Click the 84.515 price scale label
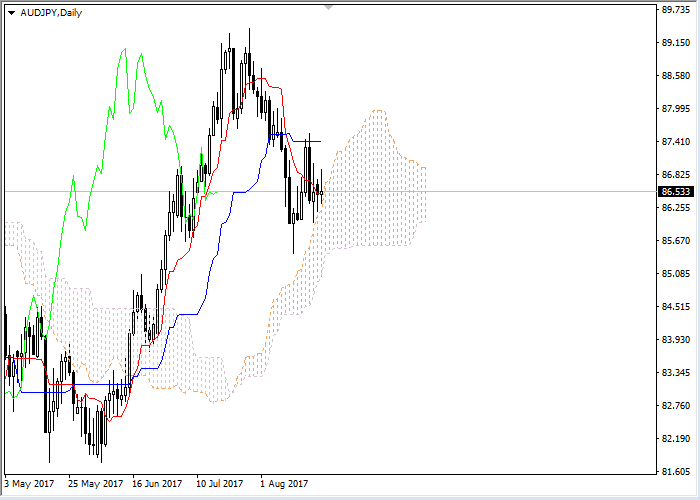700x500 pixels. (x=675, y=306)
